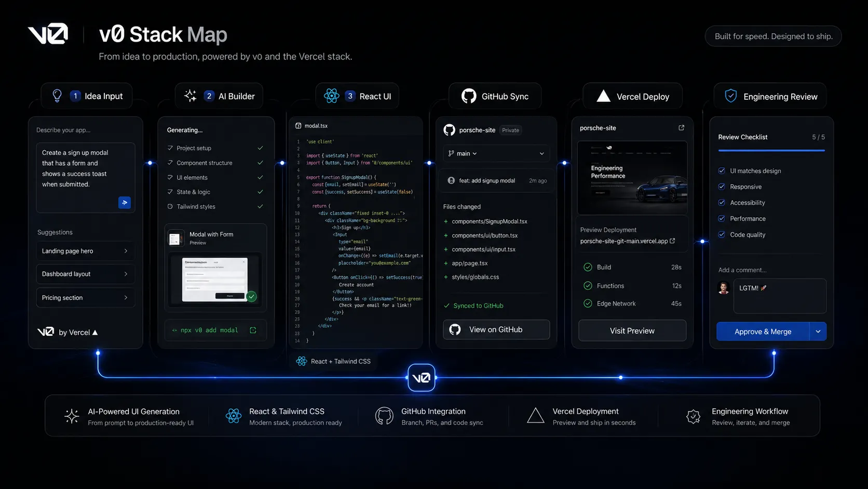Click the v0 logo in the header
This screenshot has width=868, height=489.
click(x=48, y=34)
